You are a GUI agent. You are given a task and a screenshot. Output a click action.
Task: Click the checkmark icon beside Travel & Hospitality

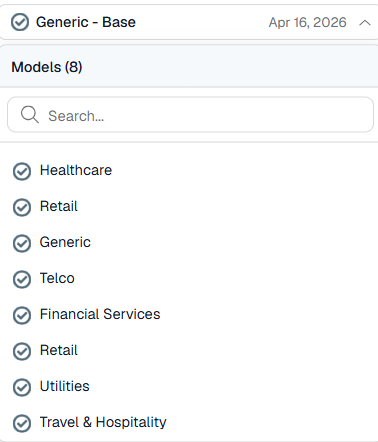tap(22, 423)
